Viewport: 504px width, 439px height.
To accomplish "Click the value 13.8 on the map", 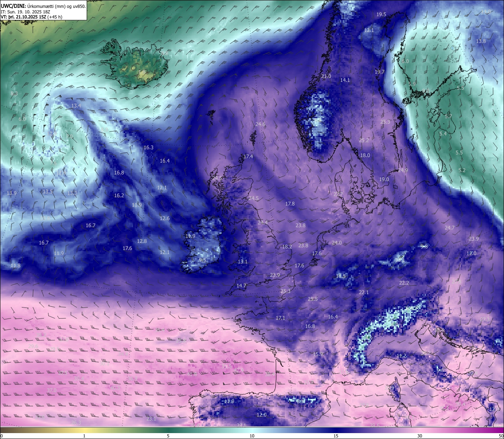I will point(481,41).
